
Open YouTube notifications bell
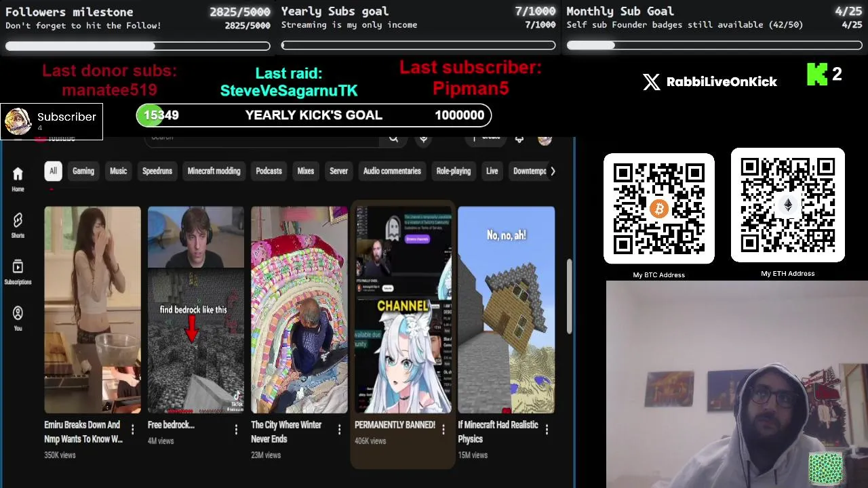pos(519,138)
